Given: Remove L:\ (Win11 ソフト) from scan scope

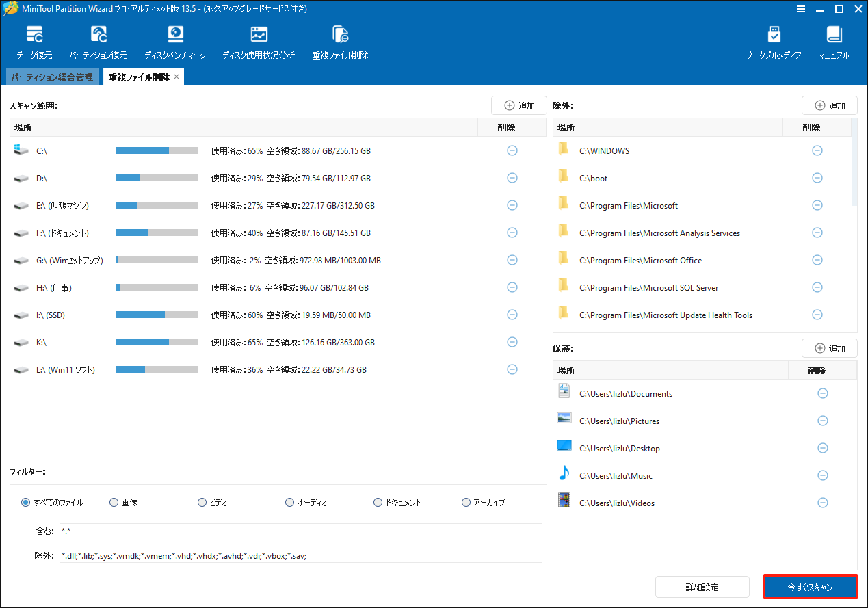Looking at the screenshot, I should pyautogui.click(x=512, y=369).
